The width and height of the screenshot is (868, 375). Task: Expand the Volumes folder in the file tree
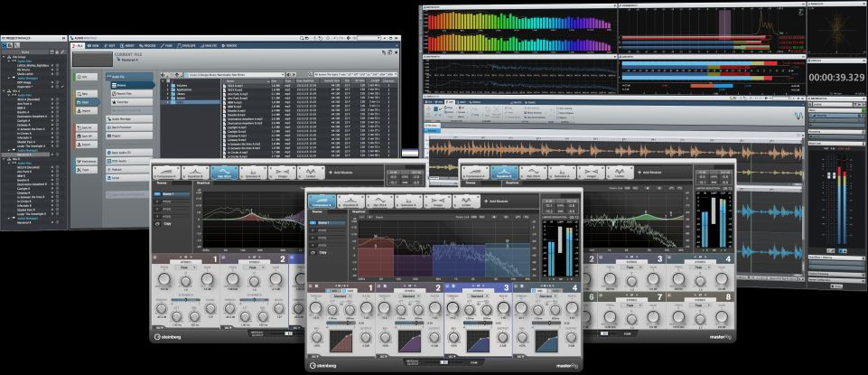tap(168, 86)
